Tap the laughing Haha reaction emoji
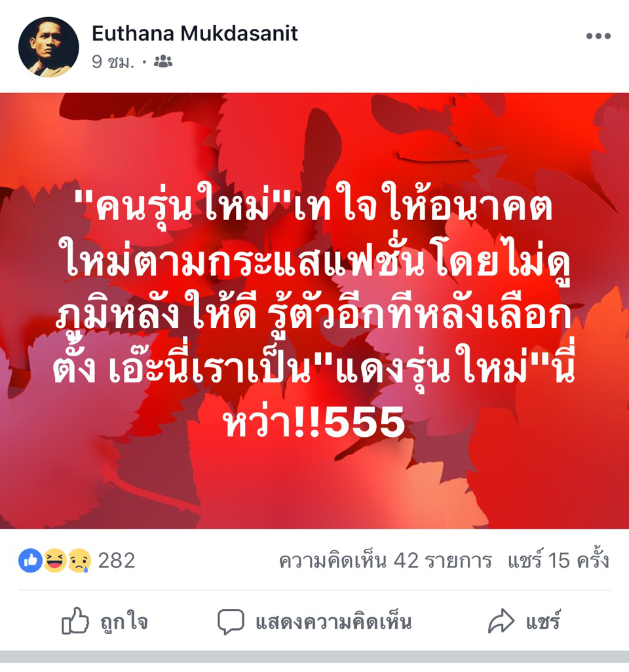 54,560
